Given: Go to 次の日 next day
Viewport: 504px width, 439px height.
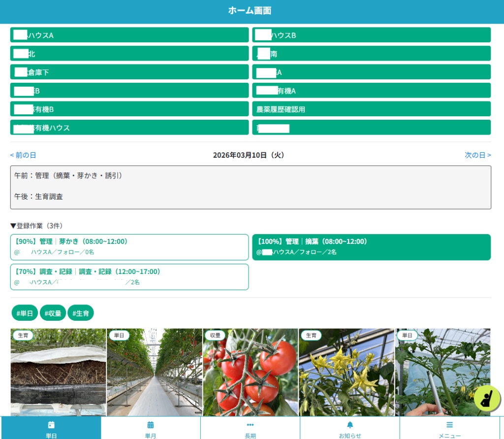Looking at the screenshot, I should (478, 155).
